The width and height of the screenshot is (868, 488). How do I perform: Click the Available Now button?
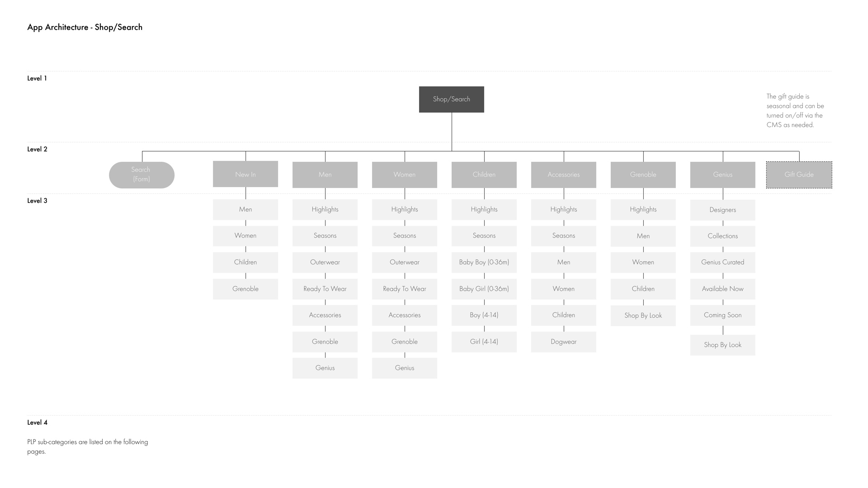722,288
